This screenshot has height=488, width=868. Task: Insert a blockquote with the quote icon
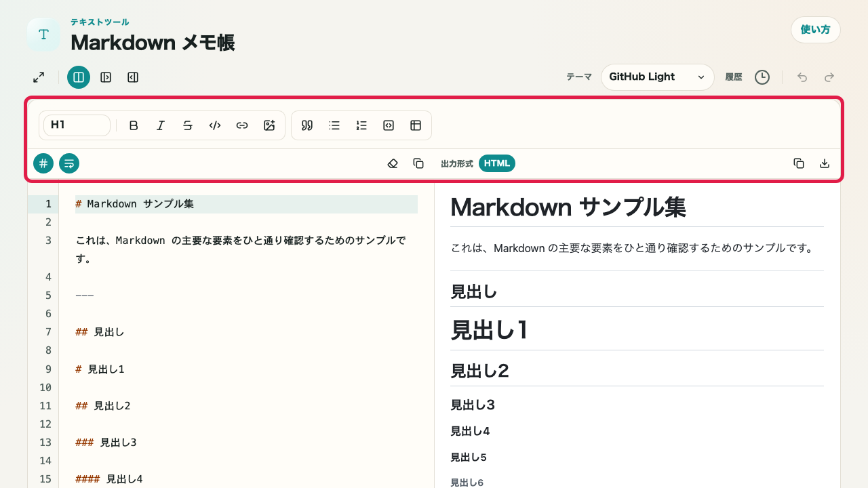(x=307, y=125)
